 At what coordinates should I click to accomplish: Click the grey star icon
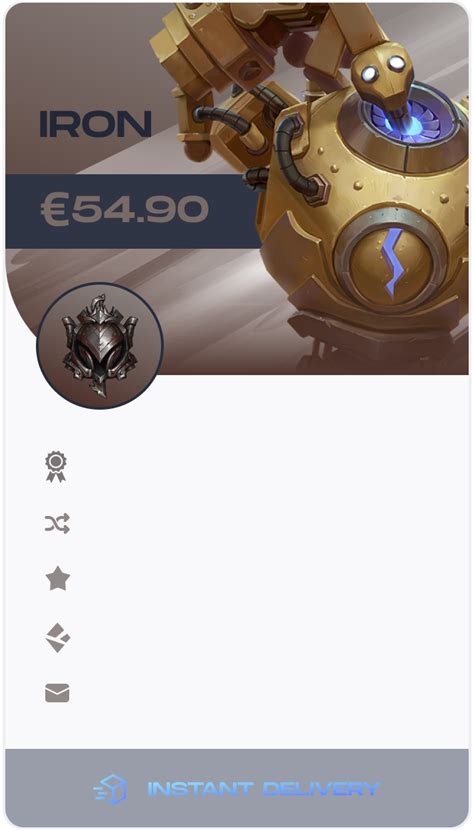click(58, 578)
